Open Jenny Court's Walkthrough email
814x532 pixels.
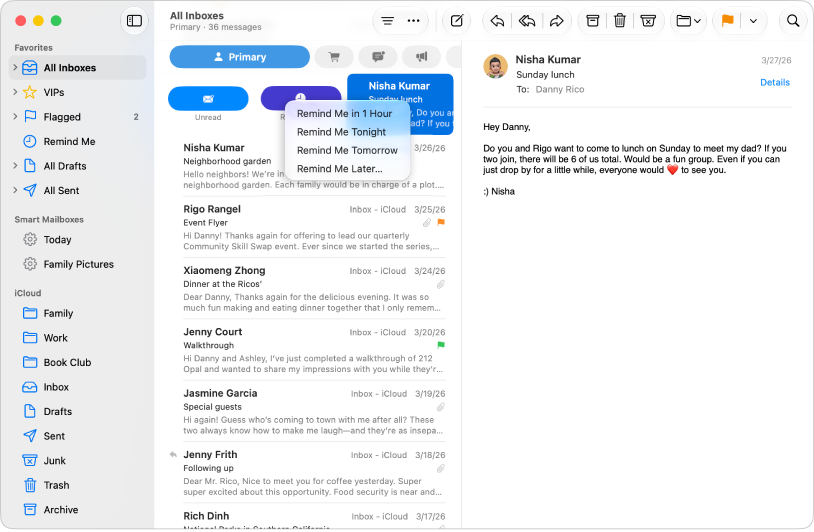click(314, 350)
